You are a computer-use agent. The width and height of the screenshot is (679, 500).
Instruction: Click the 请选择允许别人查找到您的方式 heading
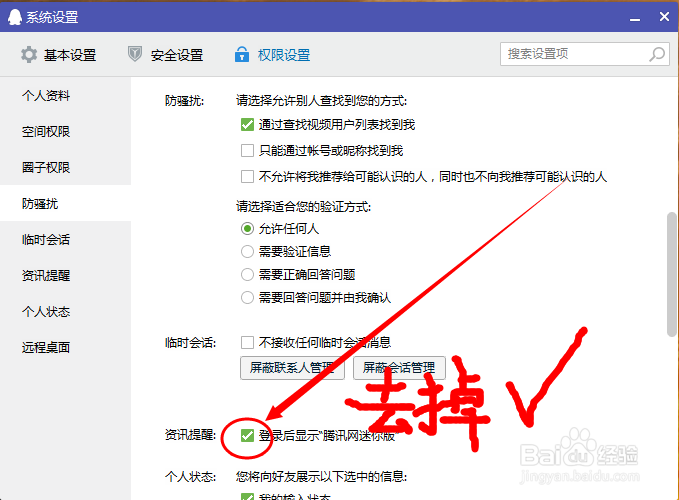321,101
